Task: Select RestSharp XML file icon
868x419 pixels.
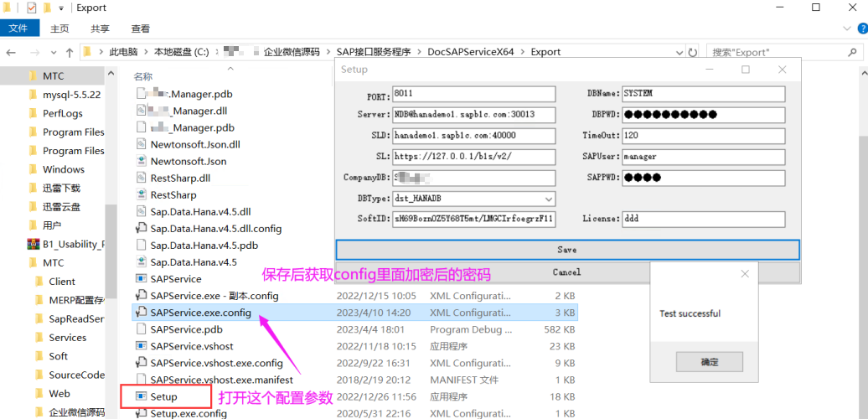Action: pyautogui.click(x=141, y=194)
